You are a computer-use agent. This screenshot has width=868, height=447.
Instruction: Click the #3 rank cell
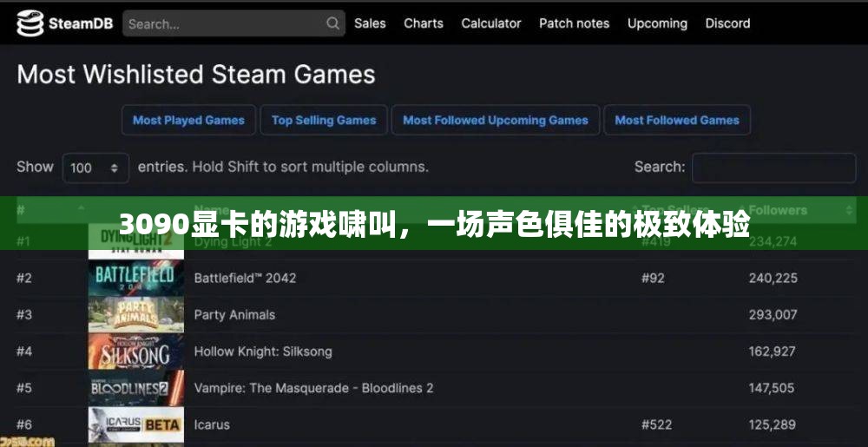(23, 315)
